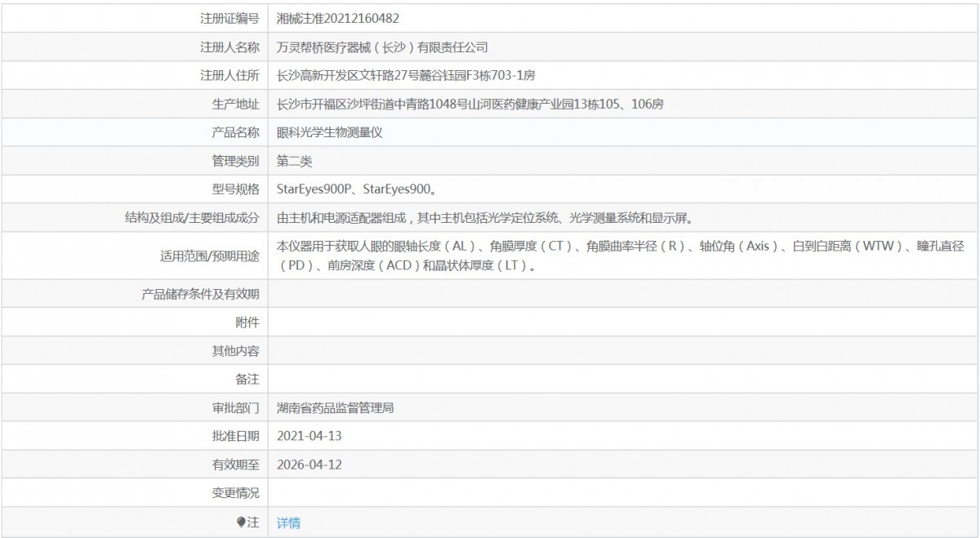Select the composition text 由主机和电源适配器组成

486,218
